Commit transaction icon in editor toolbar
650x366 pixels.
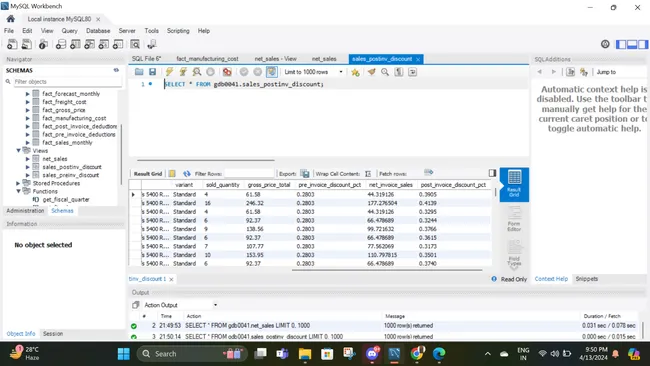[244, 72]
